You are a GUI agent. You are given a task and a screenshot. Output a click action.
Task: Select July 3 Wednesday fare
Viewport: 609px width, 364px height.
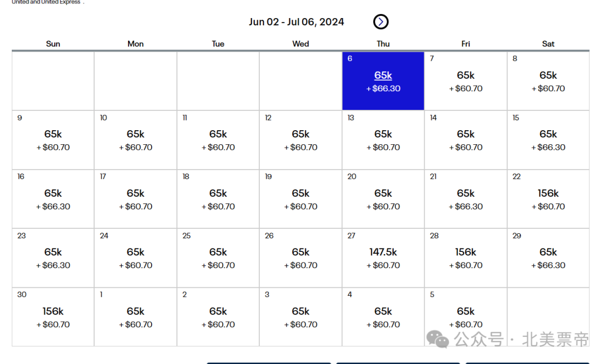[301, 317]
